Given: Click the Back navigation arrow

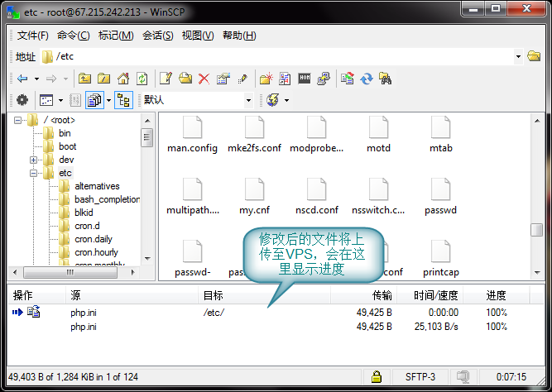Looking at the screenshot, I should point(22,79).
